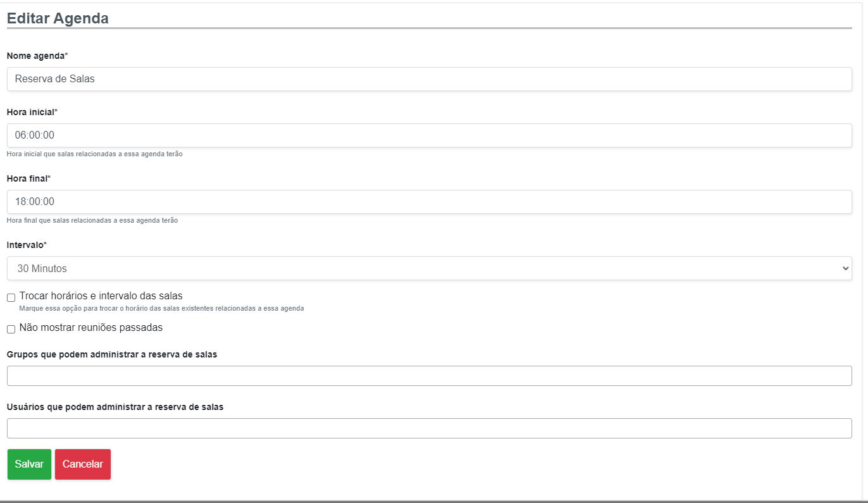868x503 pixels.
Task: Click the Nome agenda text field
Action: coord(429,79)
